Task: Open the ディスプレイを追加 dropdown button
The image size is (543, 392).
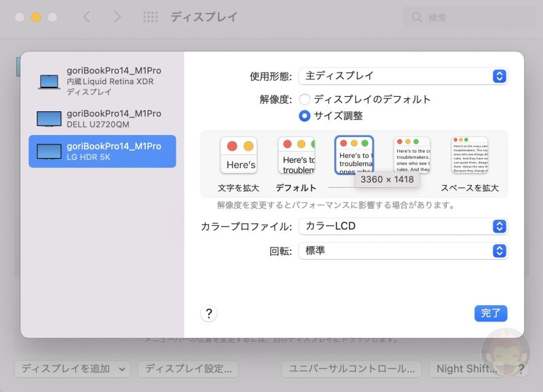Action: coord(72,369)
